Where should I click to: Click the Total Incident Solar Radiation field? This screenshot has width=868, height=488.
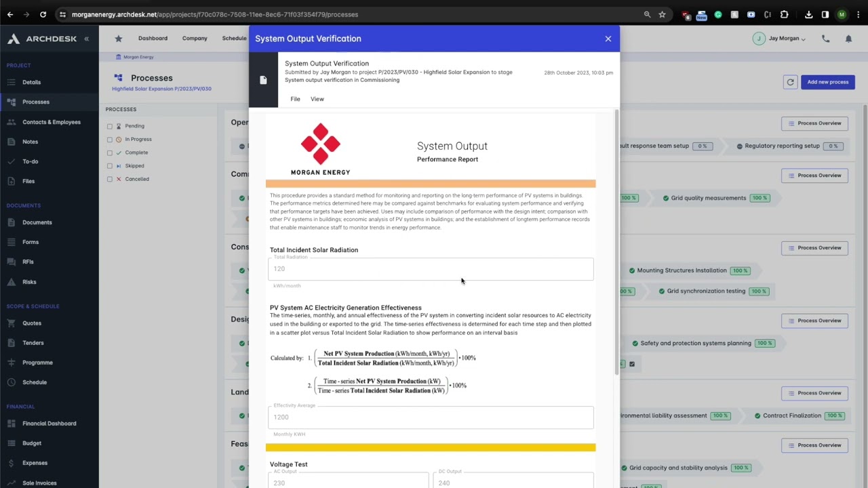(x=431, y=269)
